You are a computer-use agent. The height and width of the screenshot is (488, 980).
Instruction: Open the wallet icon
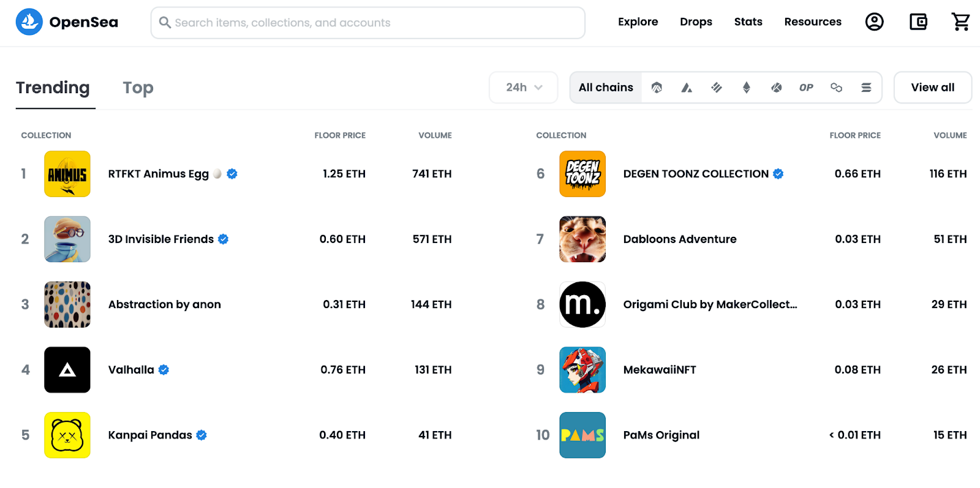point(918,22)
